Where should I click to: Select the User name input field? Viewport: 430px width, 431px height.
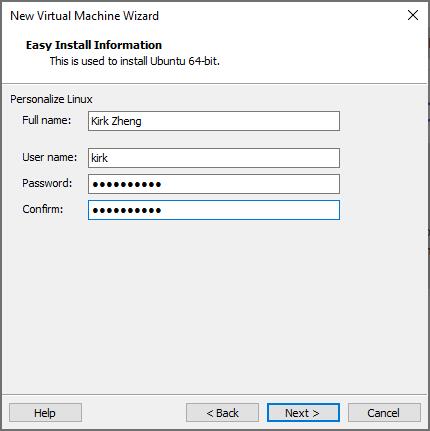214,158
